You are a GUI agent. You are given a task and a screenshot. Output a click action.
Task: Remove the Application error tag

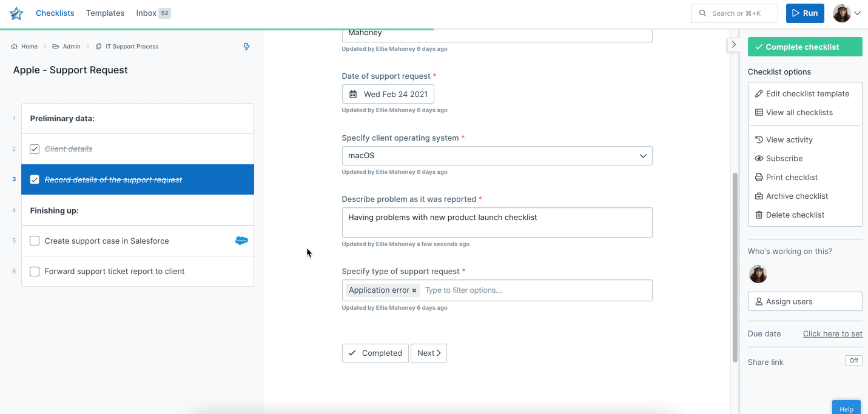pos(414,291)
